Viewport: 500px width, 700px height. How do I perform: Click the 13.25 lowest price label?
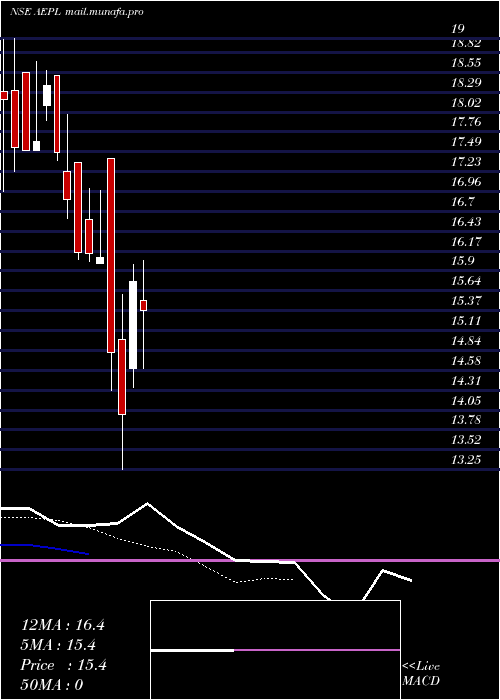pyautogui.click(x=466, y=460)
